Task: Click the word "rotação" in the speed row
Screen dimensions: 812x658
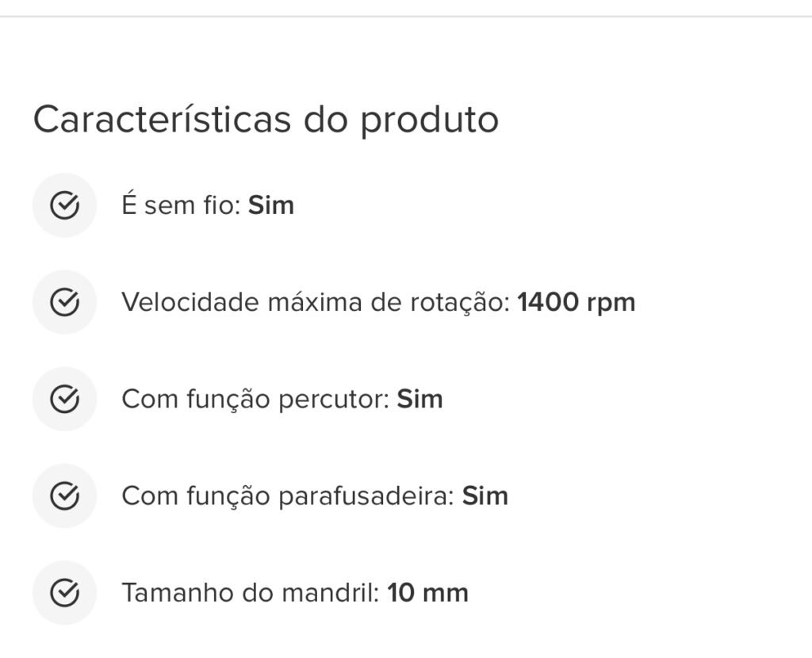Action: 457,304
